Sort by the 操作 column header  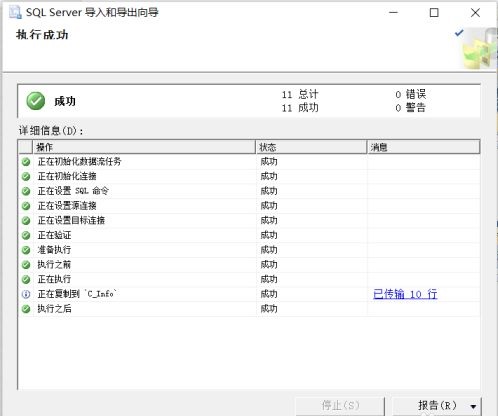click(144, 147)
